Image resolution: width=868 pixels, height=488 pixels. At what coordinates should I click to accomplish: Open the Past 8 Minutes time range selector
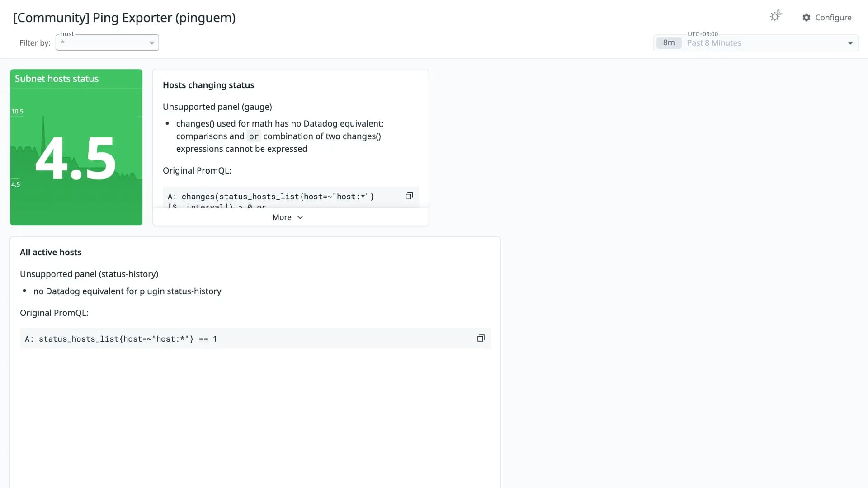755,43
